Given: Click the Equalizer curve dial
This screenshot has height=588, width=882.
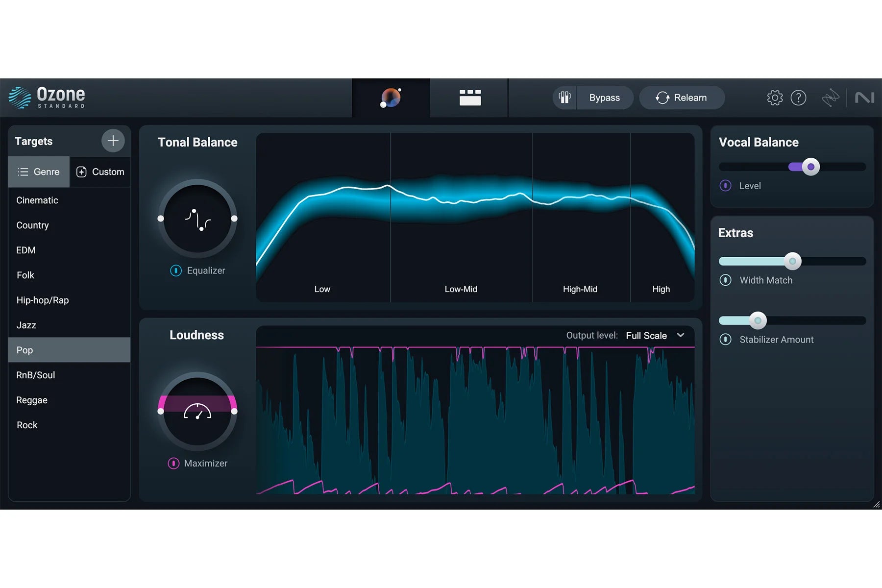Looking at the screenshot, I should [x=197, y=219].
